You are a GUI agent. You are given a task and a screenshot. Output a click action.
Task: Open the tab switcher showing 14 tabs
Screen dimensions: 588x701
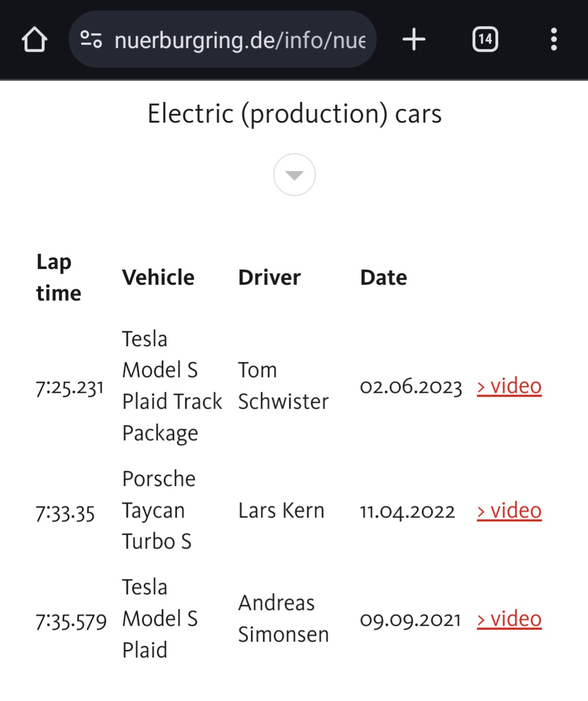coord(485,40)
